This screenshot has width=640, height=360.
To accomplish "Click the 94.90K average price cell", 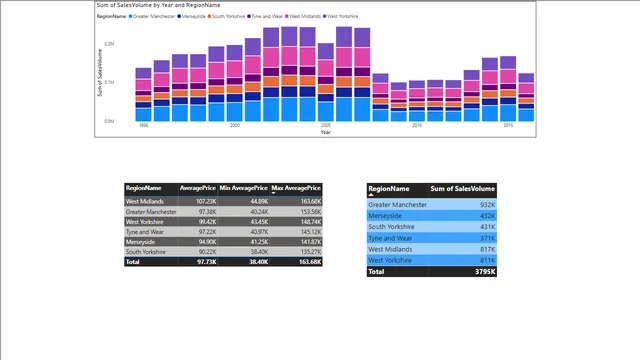I will click(207, 242).
